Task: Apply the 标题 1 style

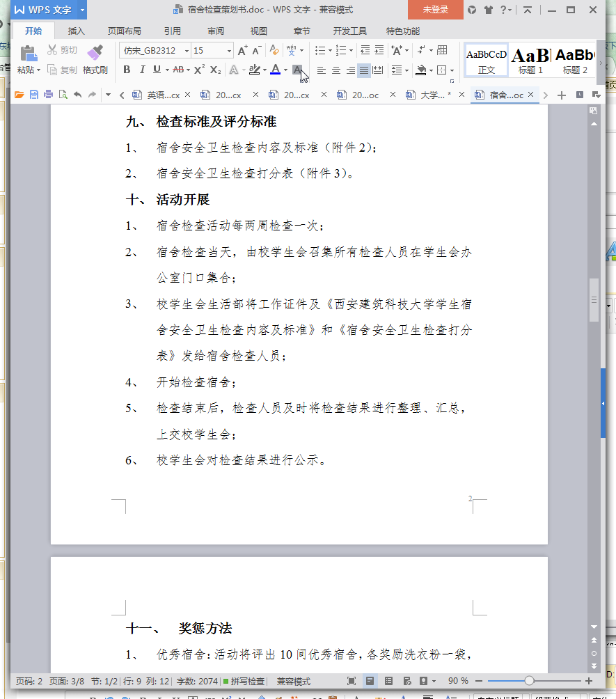Action: (x=530, y=61)
